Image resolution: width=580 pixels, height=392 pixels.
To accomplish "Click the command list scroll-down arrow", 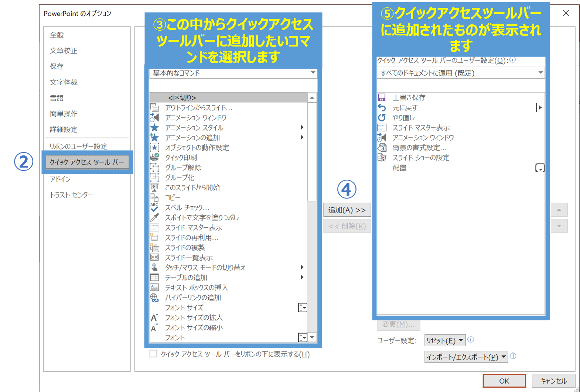I will click(x=312, y=337).
